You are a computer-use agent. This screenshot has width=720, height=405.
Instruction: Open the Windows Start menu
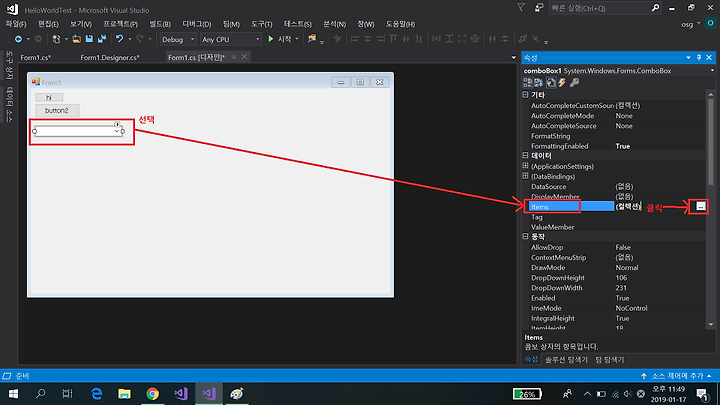(13, 394)
